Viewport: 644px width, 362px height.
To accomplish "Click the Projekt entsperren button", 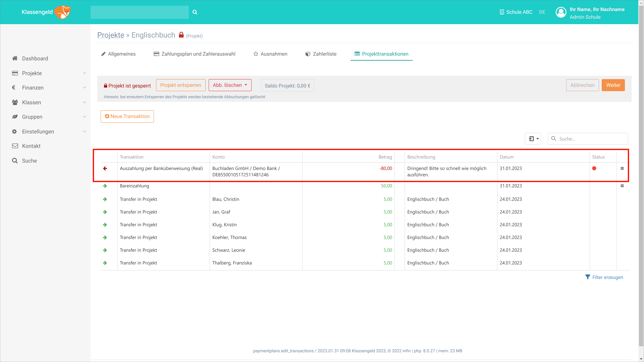I will 180,85.
